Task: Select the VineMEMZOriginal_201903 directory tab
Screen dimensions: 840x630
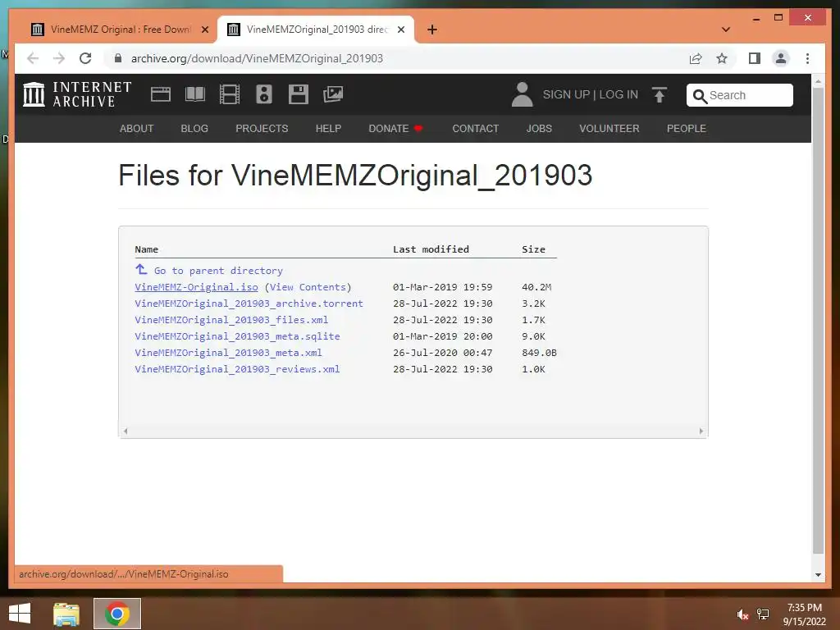Action: [316, 30]
